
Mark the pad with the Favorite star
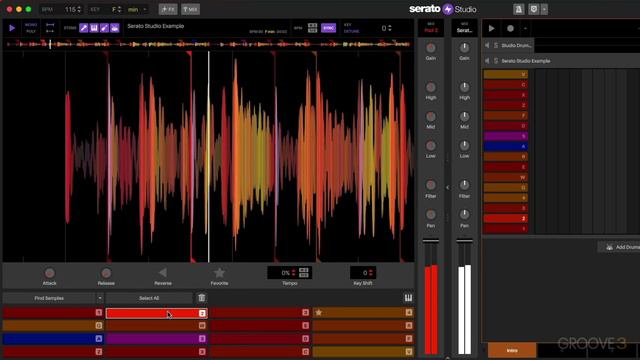219,272
